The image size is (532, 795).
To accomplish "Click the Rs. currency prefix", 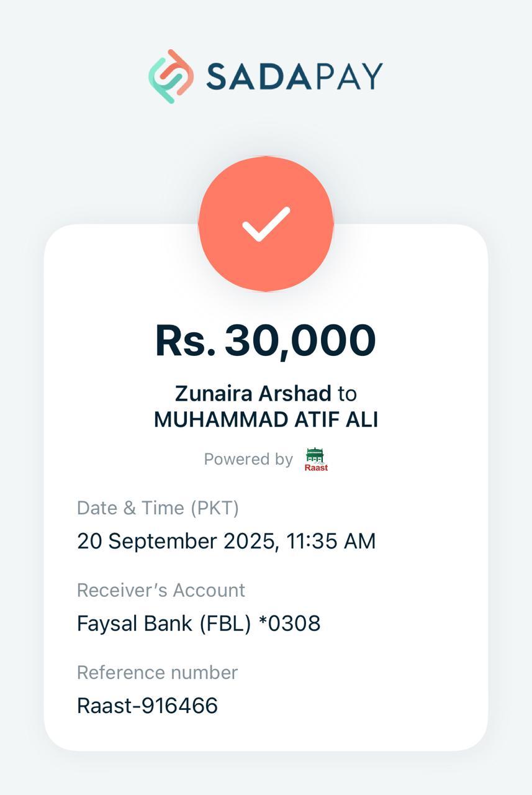I will 185,340.
